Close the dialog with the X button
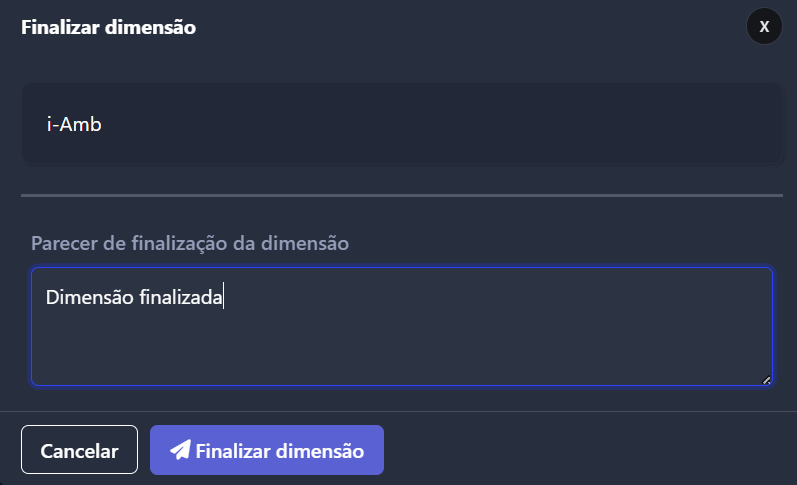The width and height of the screenshot is (797, 485). (764, 26)
